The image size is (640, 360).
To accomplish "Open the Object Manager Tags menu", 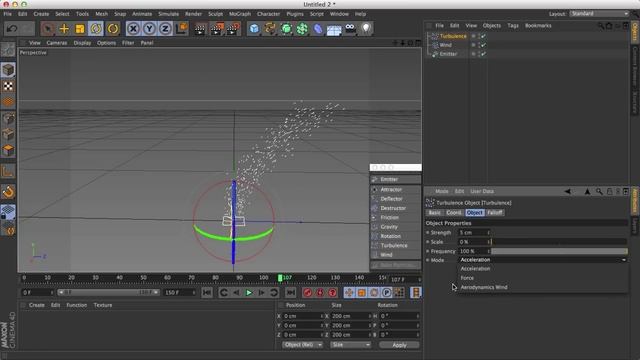I will (x=513, y=26).
